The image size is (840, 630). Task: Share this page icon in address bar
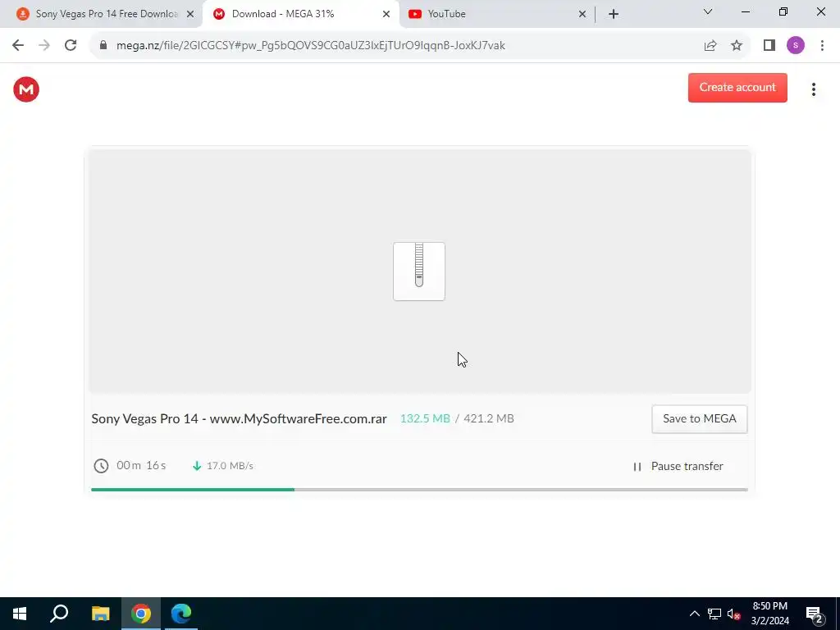click(710, 45)
